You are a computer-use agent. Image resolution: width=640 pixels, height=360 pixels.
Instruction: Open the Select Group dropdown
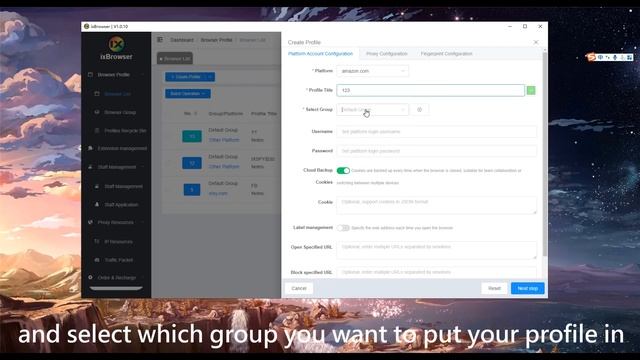pyautogui.click(x=372, y=110)
